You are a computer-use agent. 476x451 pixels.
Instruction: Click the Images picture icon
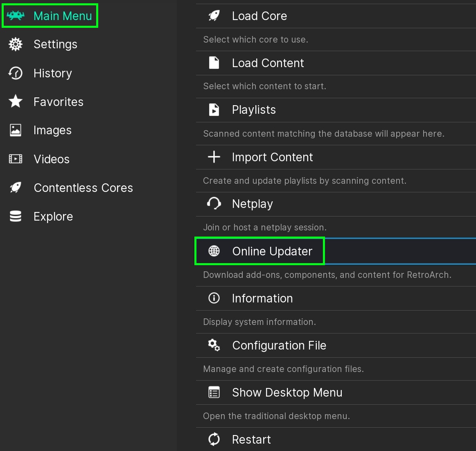click(x=16, y=130)
